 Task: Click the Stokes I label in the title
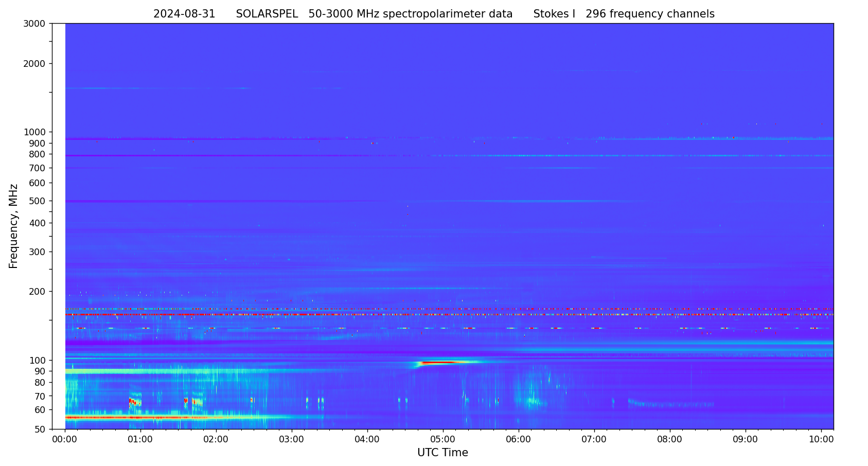(x=554, y=14)
